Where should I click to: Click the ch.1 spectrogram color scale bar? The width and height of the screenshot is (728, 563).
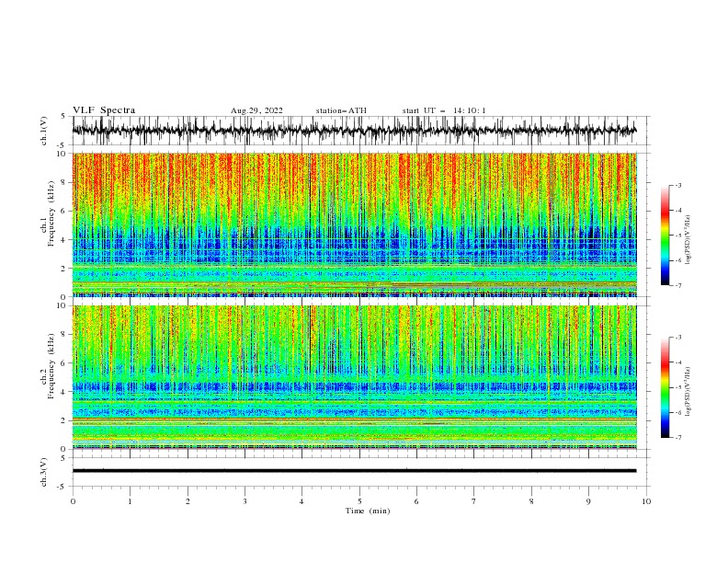pyautogui.click(x=665, y=236)
